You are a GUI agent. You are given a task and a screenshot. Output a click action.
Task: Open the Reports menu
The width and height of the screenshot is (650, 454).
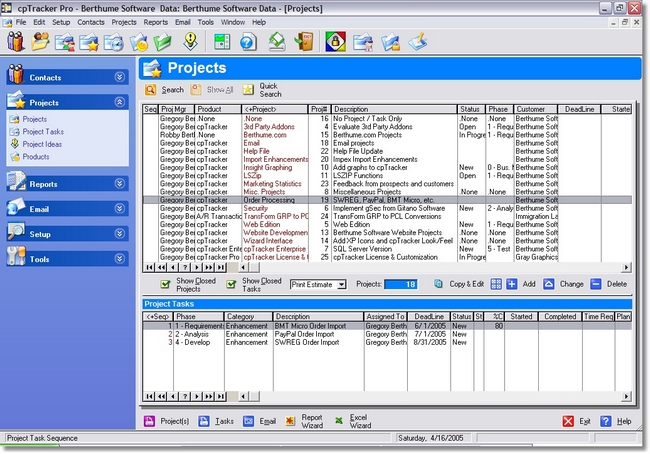click(x=155, y=22)
